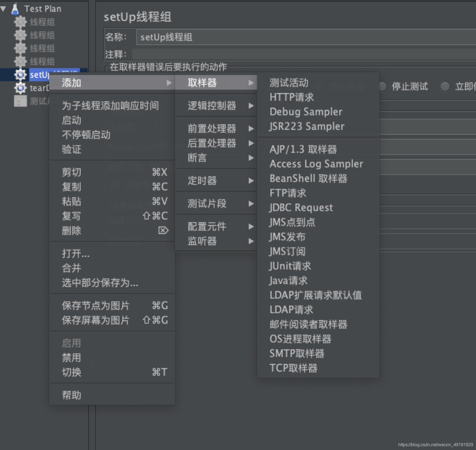Add a Java请求 sampler

[x=318, y=281]
